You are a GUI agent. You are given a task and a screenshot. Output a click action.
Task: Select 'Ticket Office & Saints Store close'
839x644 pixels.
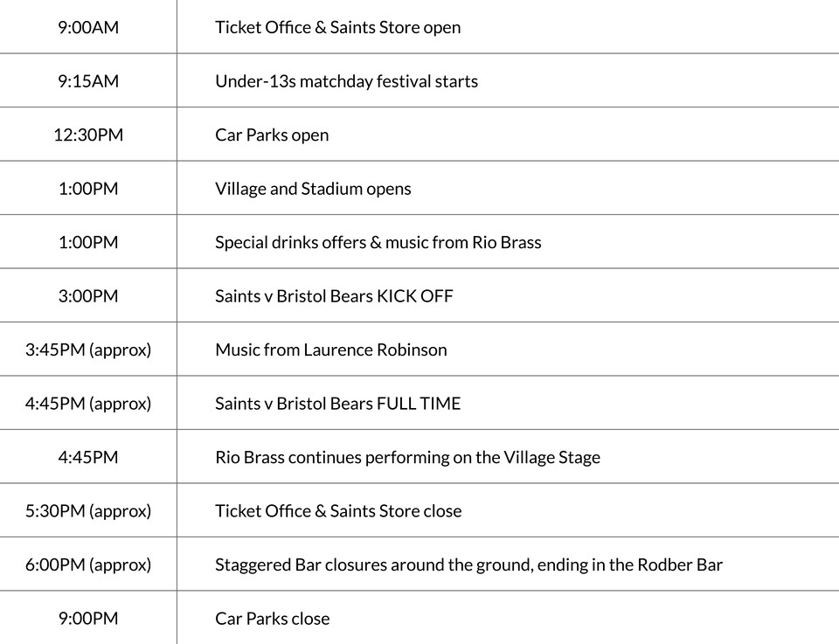click(x=338, y=511)
